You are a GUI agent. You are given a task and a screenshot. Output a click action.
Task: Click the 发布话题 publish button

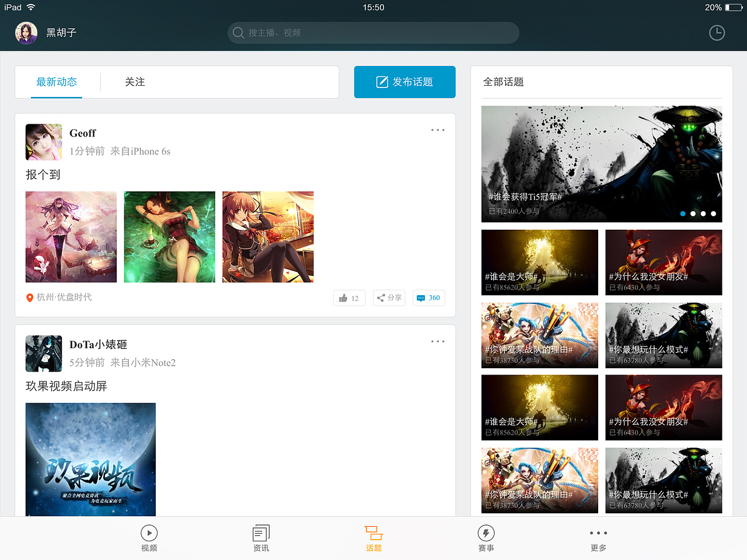[404, 82]
